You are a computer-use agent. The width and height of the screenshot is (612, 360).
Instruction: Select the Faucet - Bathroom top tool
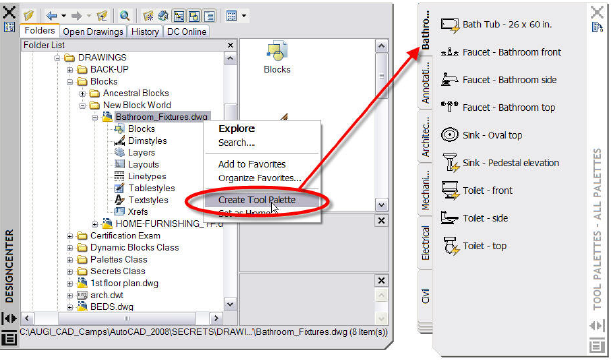click(x=498, y=107)
